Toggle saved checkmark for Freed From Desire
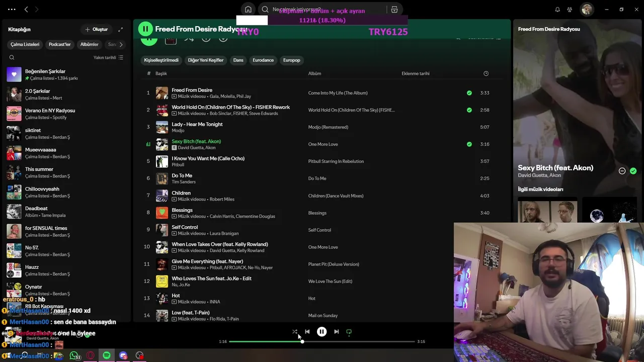 (469, 93)
